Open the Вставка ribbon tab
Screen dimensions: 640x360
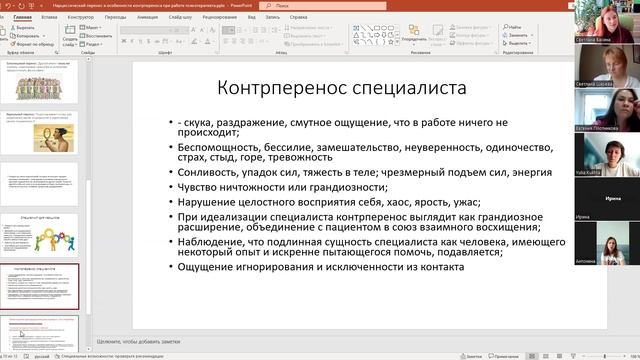pyautogui.click(x=49, y=17)
